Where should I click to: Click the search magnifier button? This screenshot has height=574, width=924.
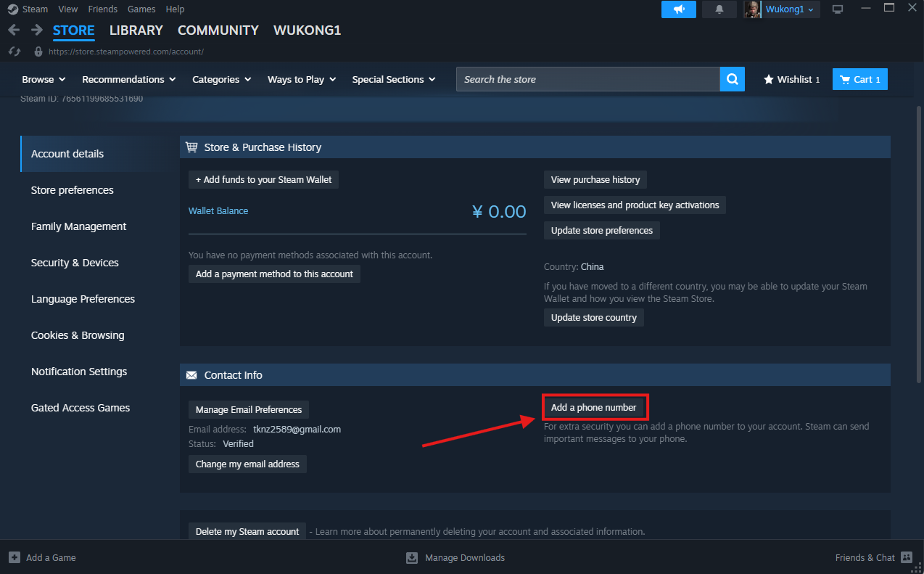click(732, 79)
